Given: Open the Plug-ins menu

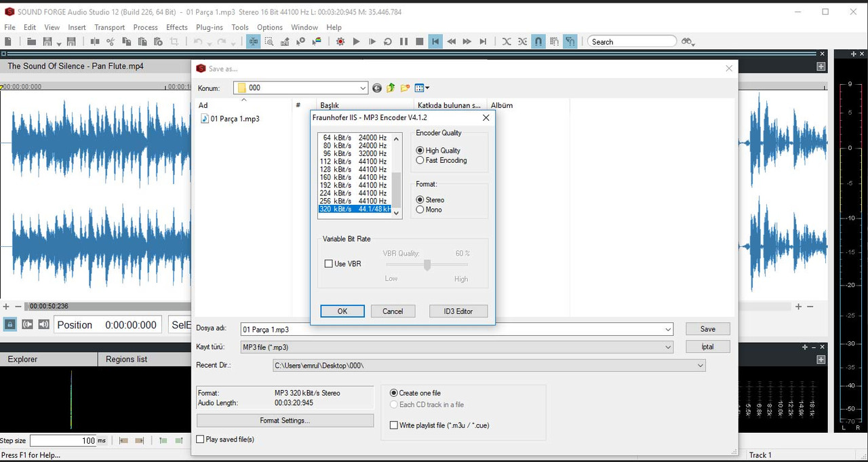Looking at the screenshot, I should click(x=210, y=27).
